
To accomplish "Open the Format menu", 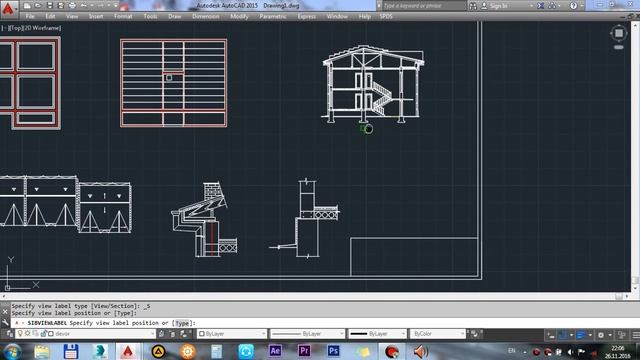I will [123, 16].
